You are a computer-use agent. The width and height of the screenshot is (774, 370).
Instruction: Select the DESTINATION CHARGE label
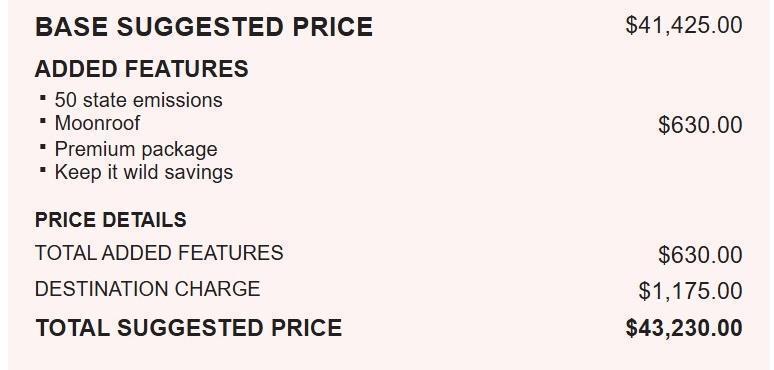pyautogui.click(x=148, y=289)
